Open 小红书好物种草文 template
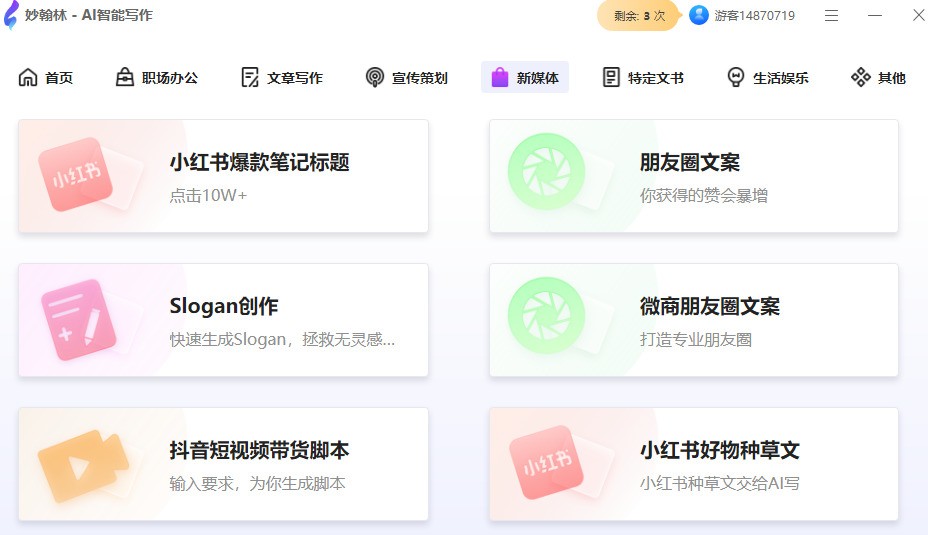The image size is (928, 535). pyautogui.click(x=694, y=464)
